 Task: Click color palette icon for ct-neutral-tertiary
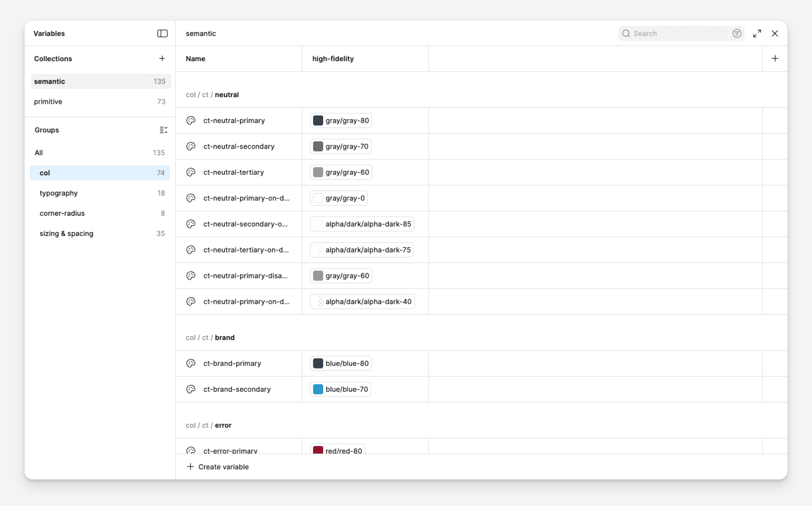[x=191, y=172]
